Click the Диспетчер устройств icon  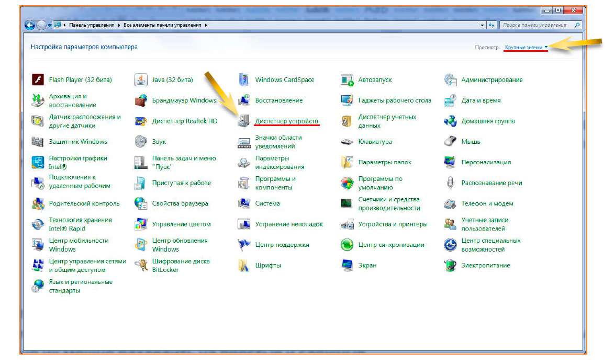(x=244, y=121)
